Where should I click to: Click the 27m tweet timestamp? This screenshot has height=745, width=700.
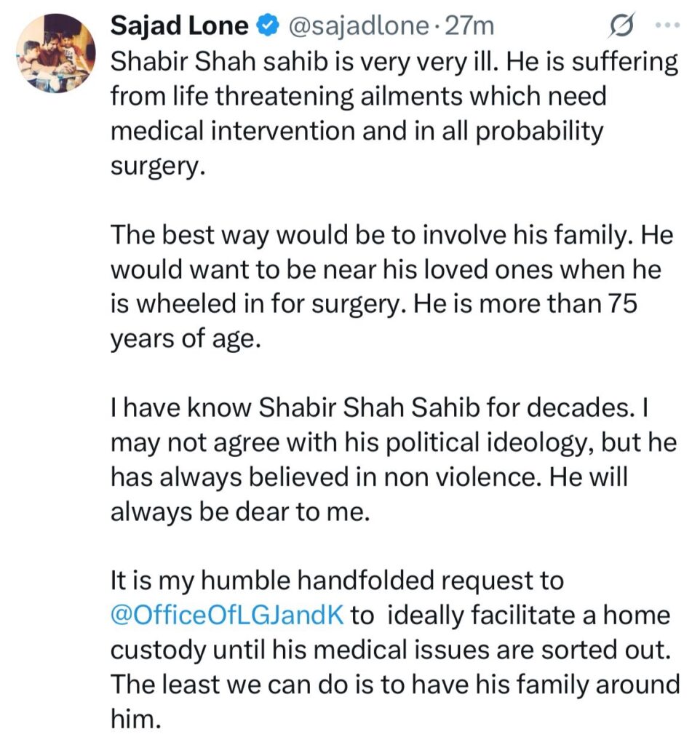[472, 27]
